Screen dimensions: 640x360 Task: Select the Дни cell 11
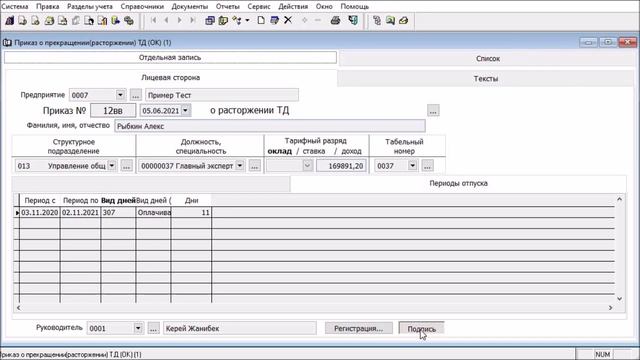[x=191, y=212]
